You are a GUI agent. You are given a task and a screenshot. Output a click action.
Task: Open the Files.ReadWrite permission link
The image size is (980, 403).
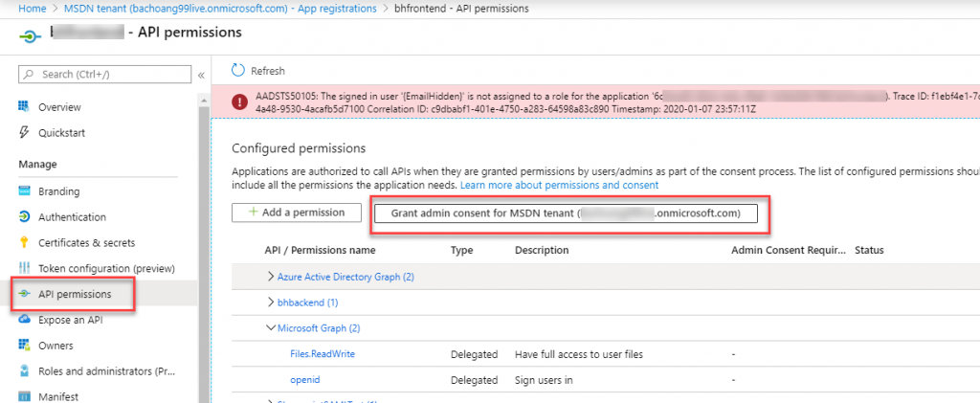pos(323,353)
